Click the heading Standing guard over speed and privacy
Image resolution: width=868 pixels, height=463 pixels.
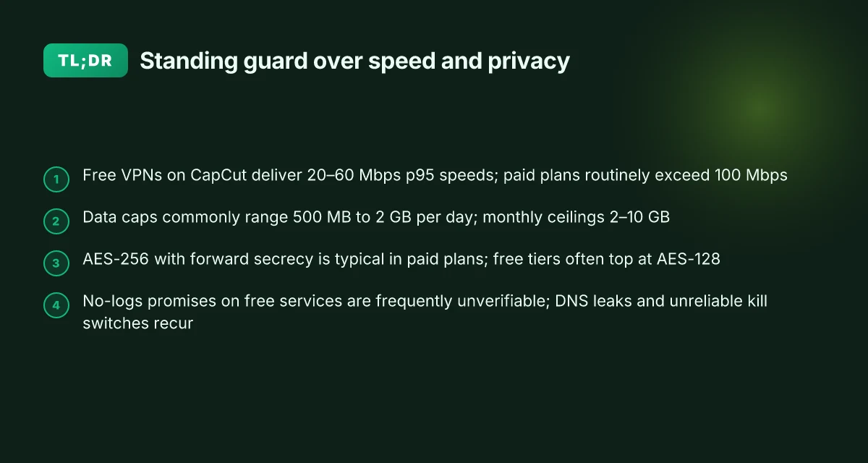(x=354, y=61)
